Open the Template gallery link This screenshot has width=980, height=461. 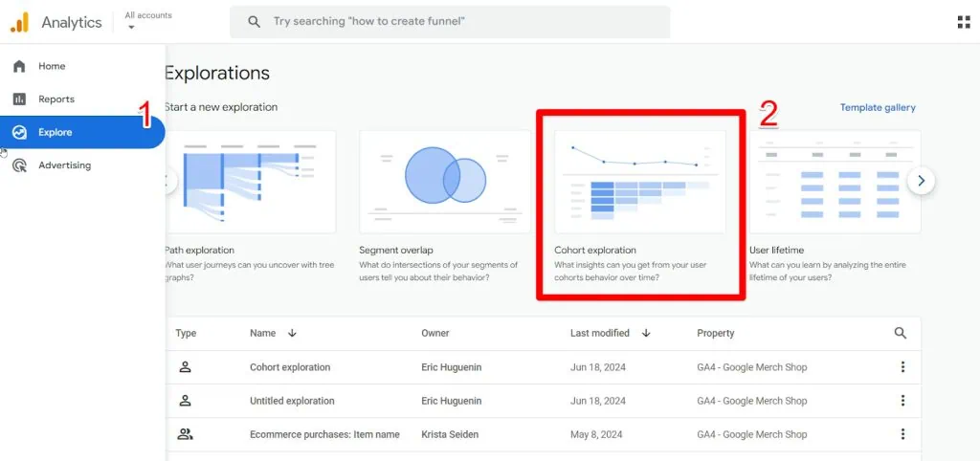[877, 108]
